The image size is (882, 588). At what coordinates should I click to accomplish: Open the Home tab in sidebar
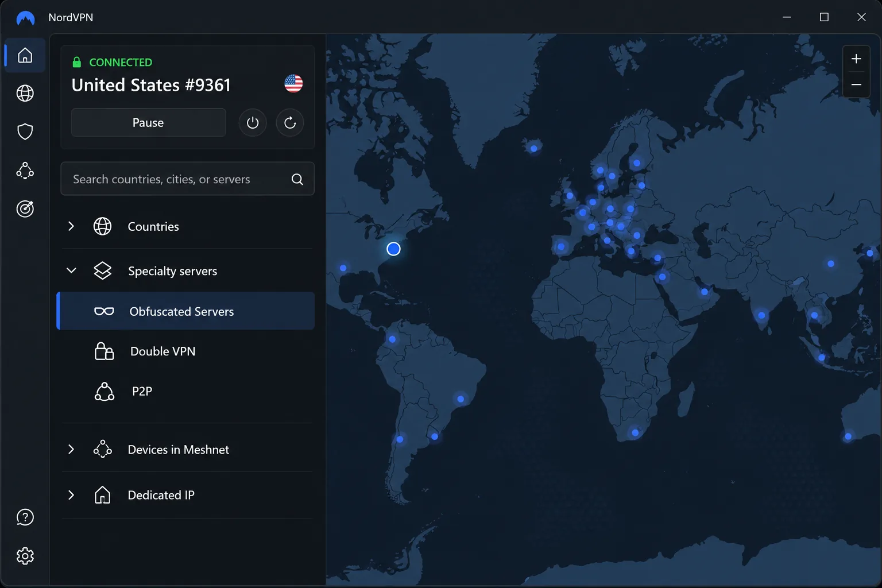(x=25, y=55)
